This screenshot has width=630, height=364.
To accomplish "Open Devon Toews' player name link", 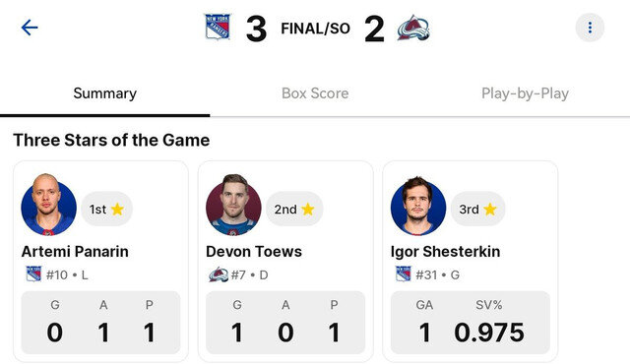I will tap(254, 252).
